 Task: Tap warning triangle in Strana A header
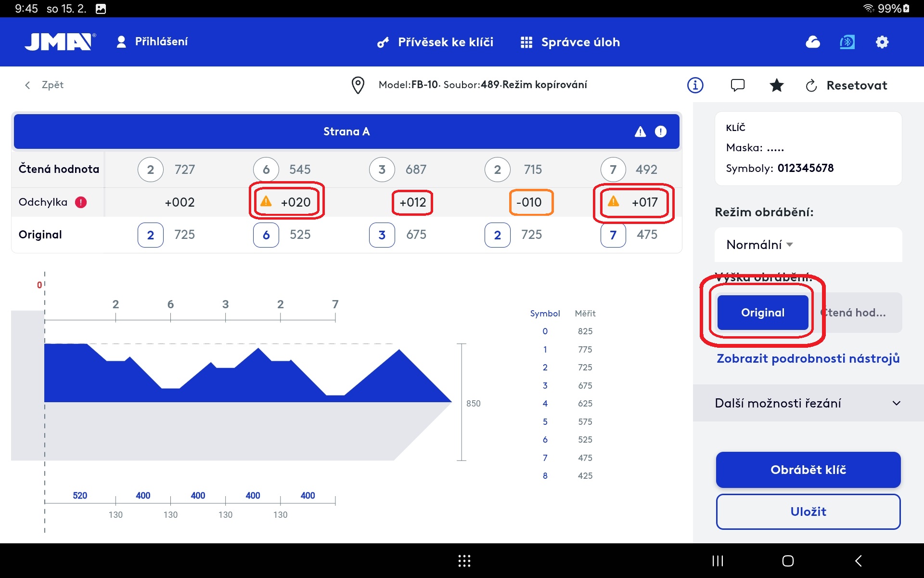coord(640,131)
